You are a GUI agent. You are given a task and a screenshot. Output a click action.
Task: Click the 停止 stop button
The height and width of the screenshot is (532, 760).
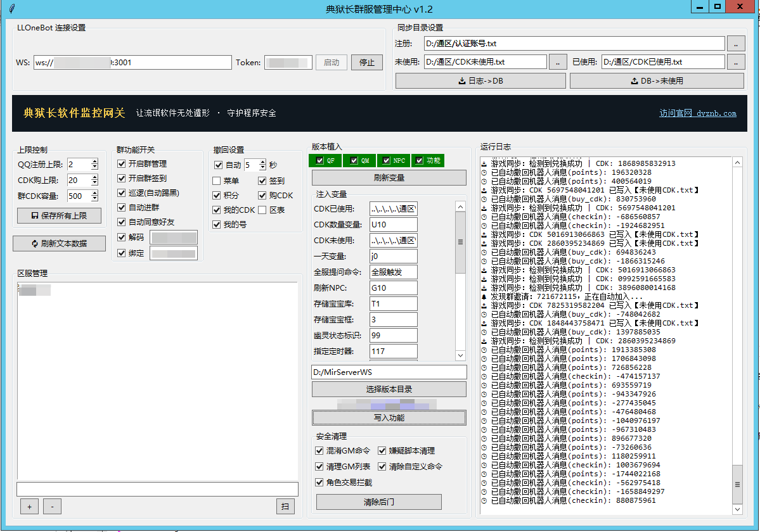pos(367,63)
